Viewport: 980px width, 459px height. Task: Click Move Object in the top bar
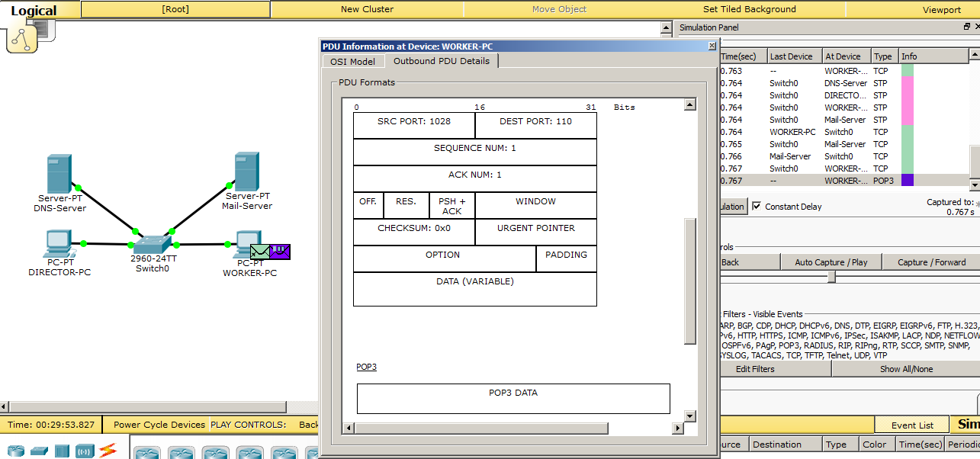tap(559, 9)
